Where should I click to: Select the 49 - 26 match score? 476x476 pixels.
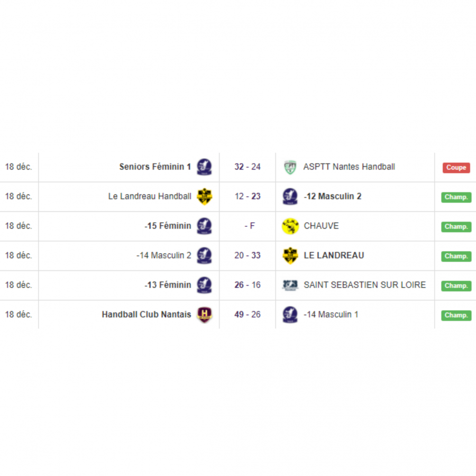pos(248,315)
